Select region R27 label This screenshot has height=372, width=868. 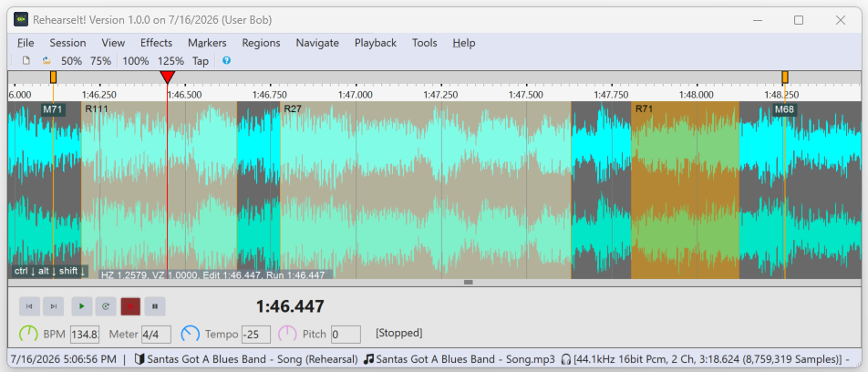click(293, 109)
